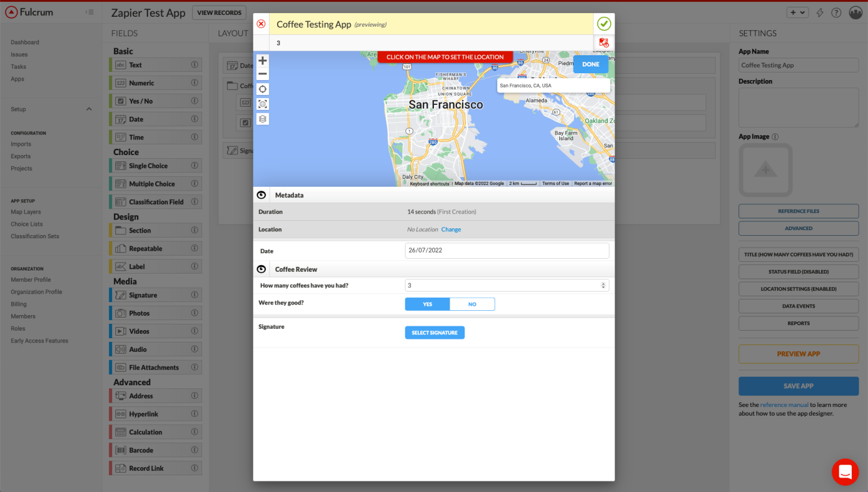Collapse the Setup menu chevron
Screen dimensions: 868x492
pos(89,109)
